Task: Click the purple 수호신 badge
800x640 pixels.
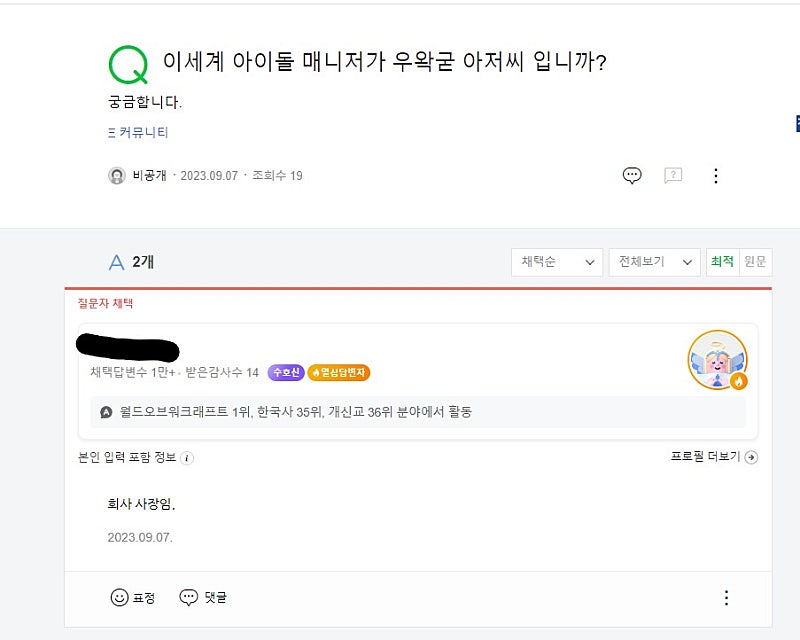Action: point(285,373)
